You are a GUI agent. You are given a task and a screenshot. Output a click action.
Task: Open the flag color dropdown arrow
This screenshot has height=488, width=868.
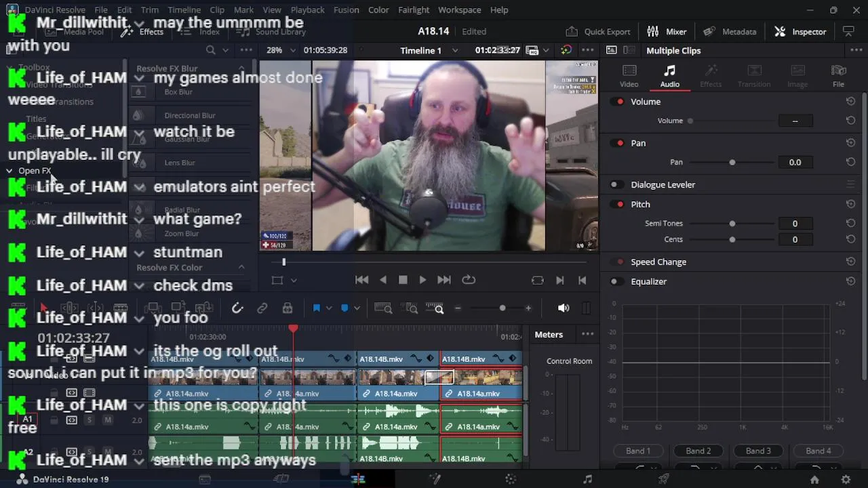click(x=329, y=308)
